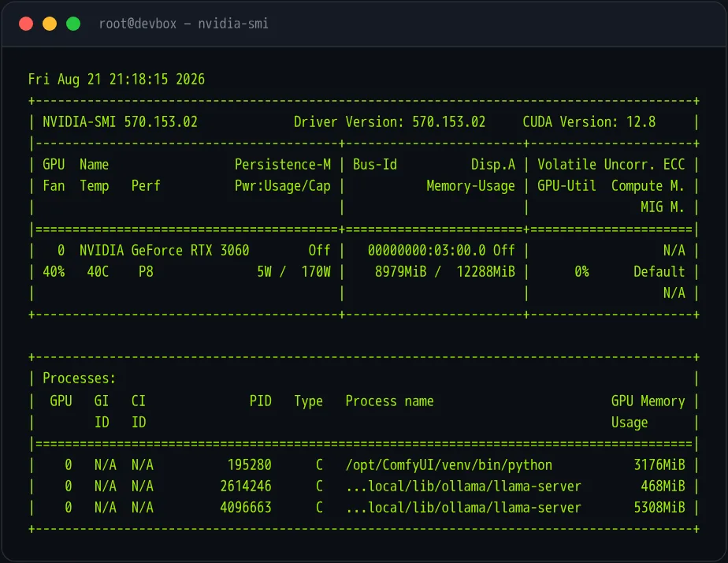Screen dimensions: 728x563
Task: Click the red close window button
Action: (26, 24)
